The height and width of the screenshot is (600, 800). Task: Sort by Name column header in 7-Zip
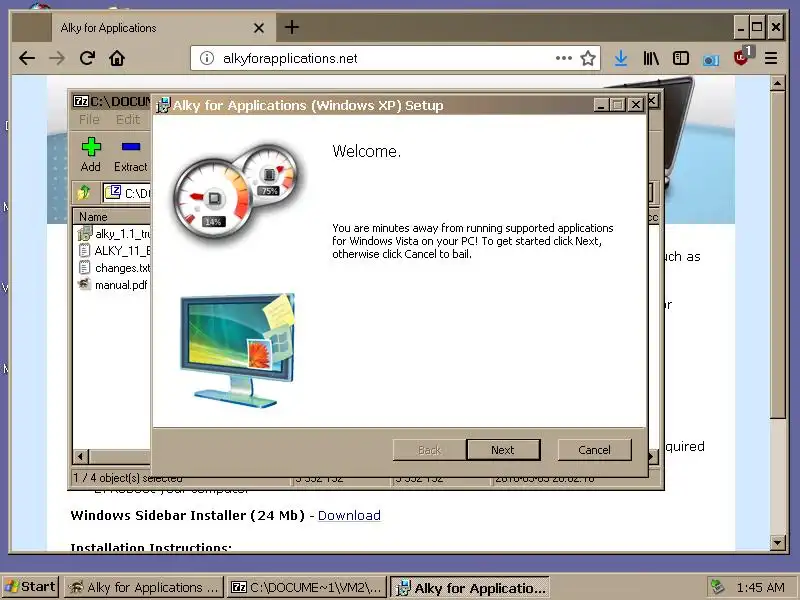(112, 217)
